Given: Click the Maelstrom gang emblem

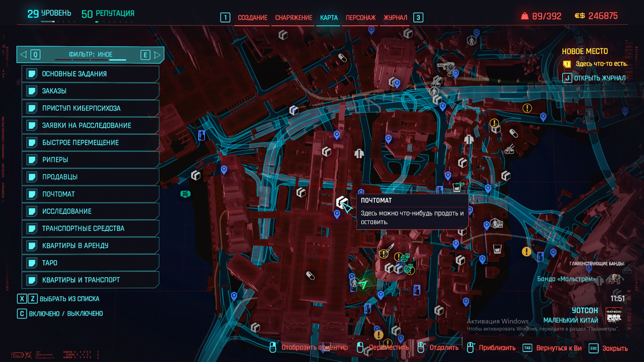Looking at the screenshot, I should [614, 279].
